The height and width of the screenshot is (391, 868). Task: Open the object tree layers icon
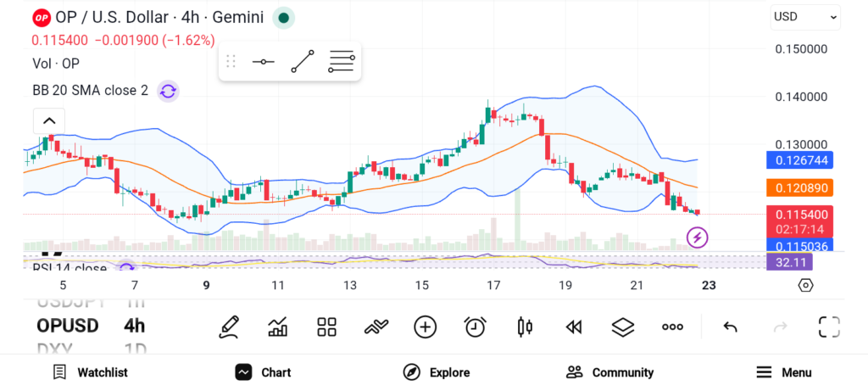pos(623,327)
